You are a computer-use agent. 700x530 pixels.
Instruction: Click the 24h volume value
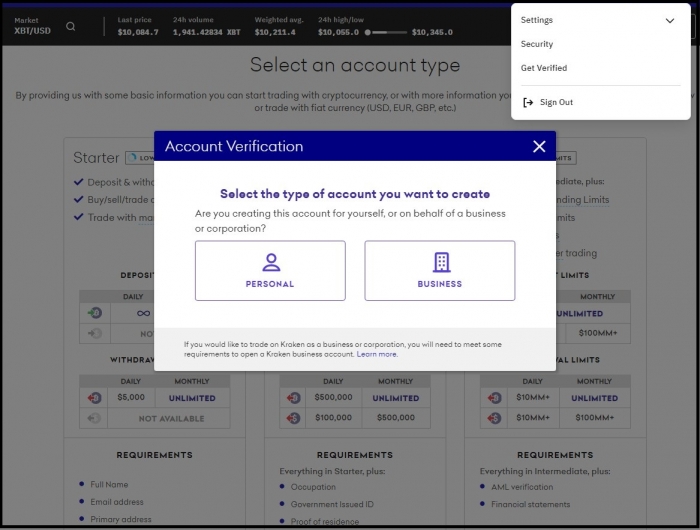[x=207, y=32]
